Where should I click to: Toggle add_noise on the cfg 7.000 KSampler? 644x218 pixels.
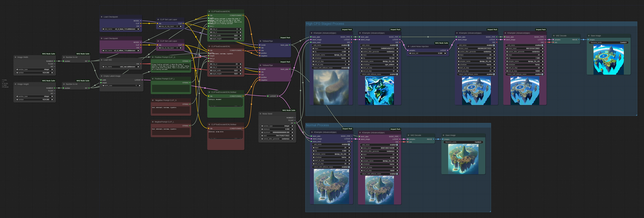tap(543, 45)
